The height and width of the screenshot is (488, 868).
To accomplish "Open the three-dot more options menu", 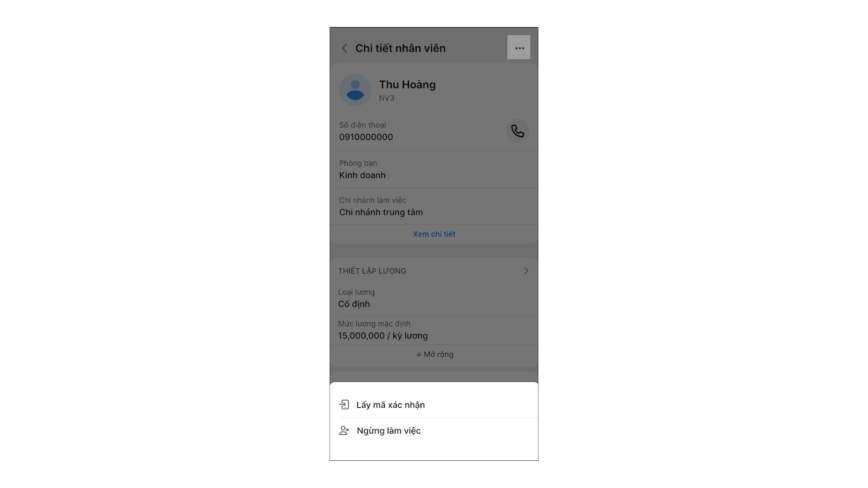I will pos(519,48).
